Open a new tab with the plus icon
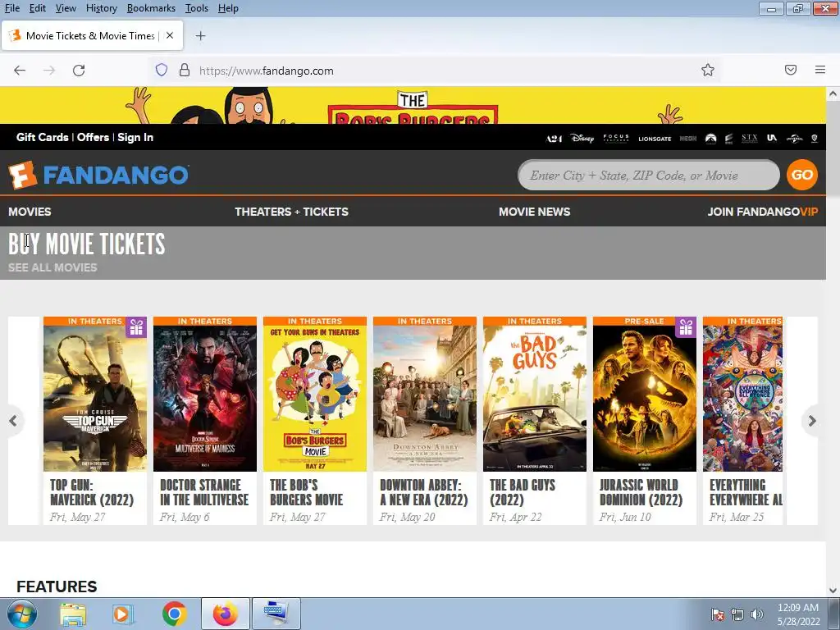This screenshot has height=630, width=840. point(200,36)
